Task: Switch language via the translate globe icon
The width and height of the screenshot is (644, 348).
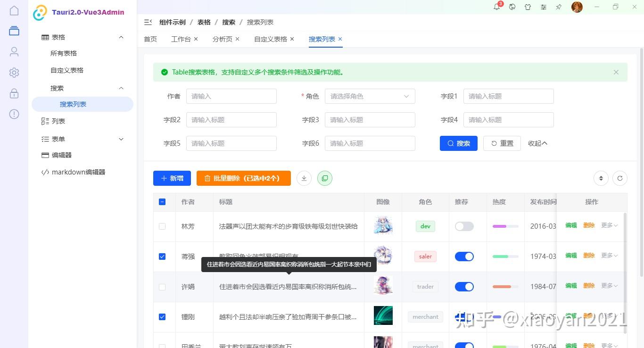Action: pyautogui.click(x=512, y=7)
